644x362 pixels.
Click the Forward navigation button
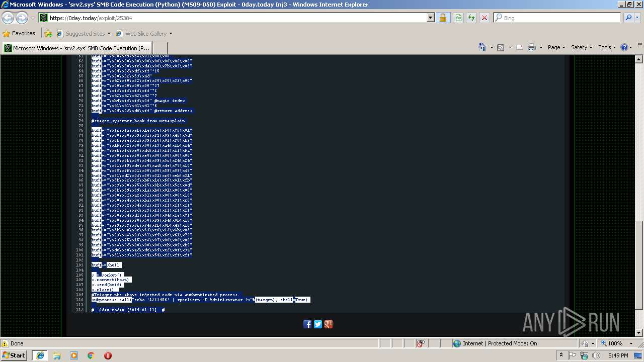click(22, 18)
